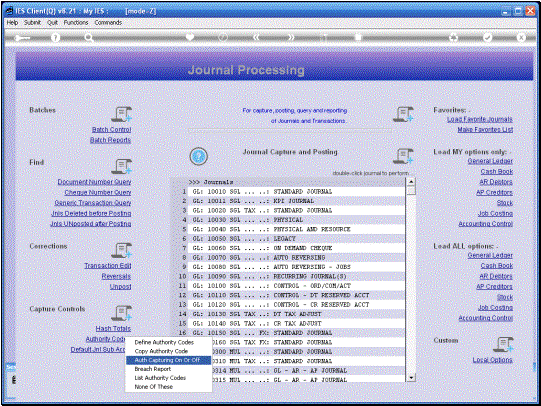
Task: Click the Batches section computer icon
Action: pyautogui.click(x=122, y=115)
